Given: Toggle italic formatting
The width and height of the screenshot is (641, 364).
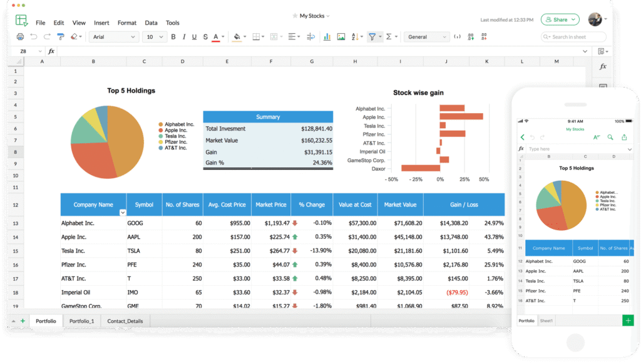Looking at the screenshot, I should (184, 37).
